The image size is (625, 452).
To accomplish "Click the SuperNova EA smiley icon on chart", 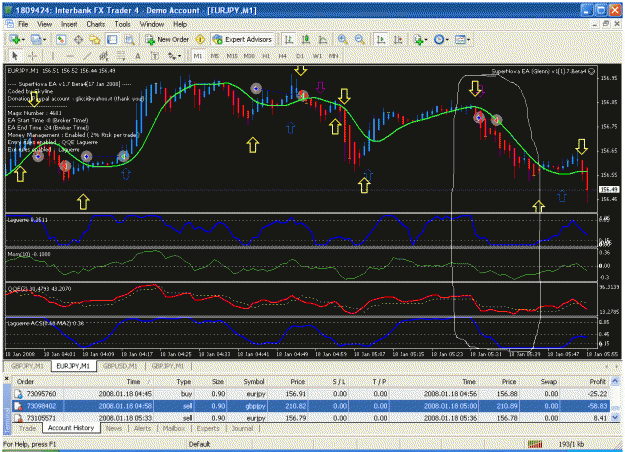I will (592, 71).
